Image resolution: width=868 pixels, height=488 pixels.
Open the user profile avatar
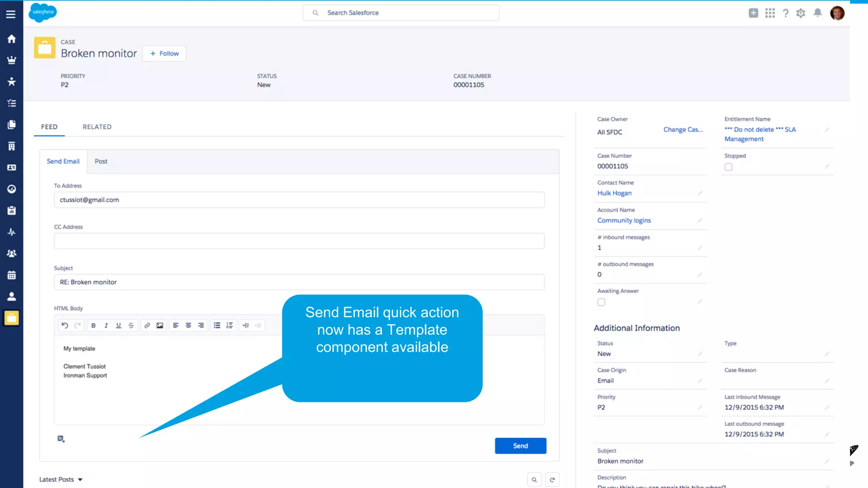click(x=837, y=13)
